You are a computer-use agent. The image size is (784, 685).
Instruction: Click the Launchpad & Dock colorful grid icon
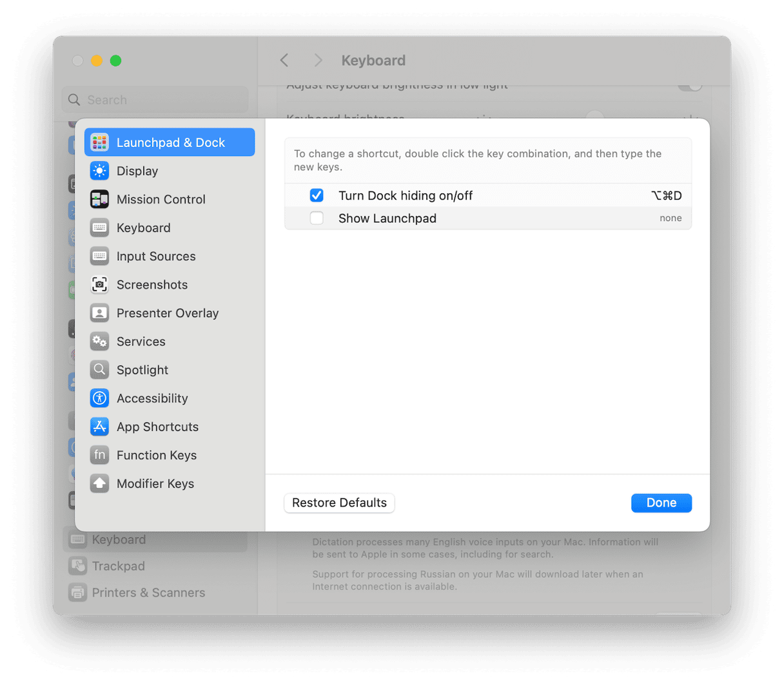(x=99, y=142)
